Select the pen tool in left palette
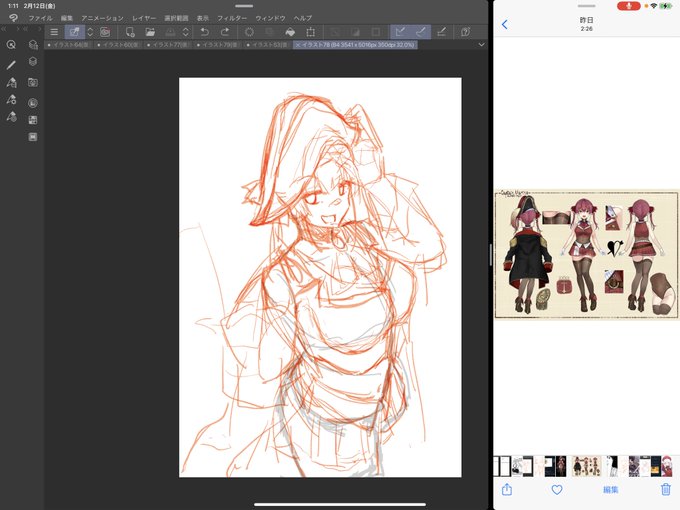 point(11,65)
